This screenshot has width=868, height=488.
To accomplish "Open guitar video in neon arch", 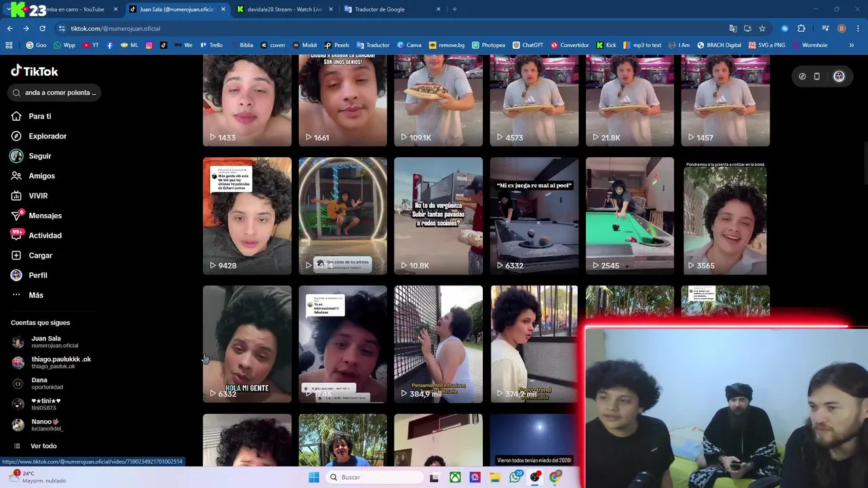I will (x=343, y=216).
